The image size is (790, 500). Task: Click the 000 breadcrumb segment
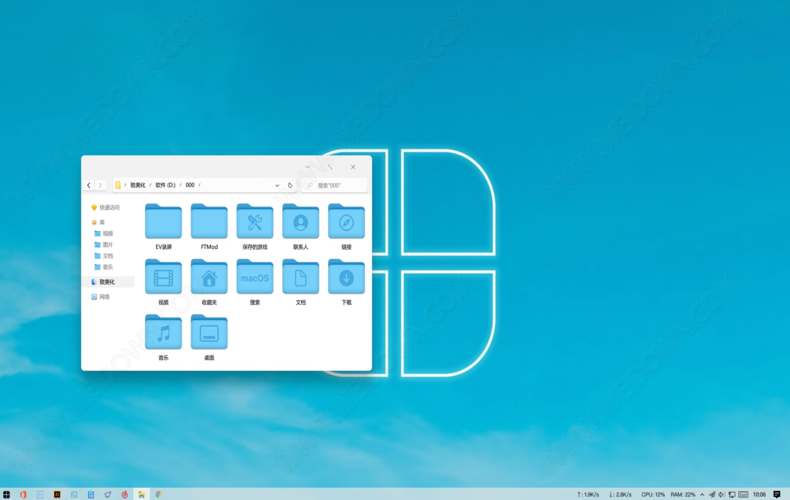click(190, 185)
